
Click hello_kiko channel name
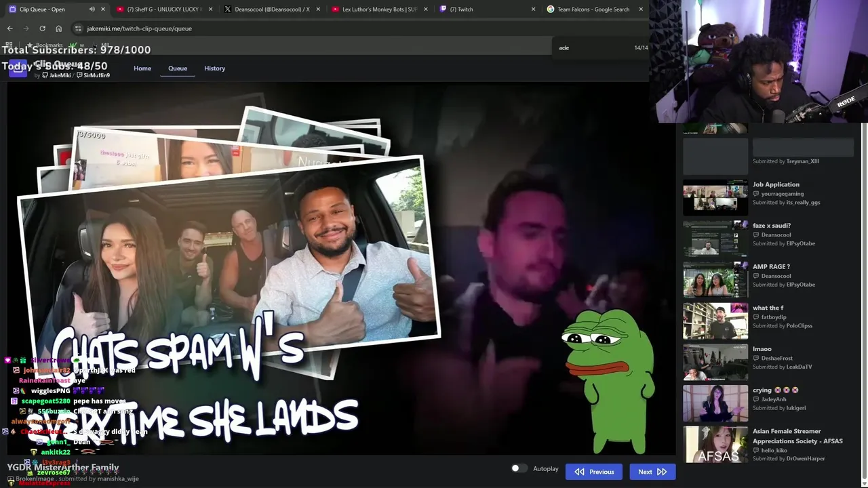(x=774, y=450)
